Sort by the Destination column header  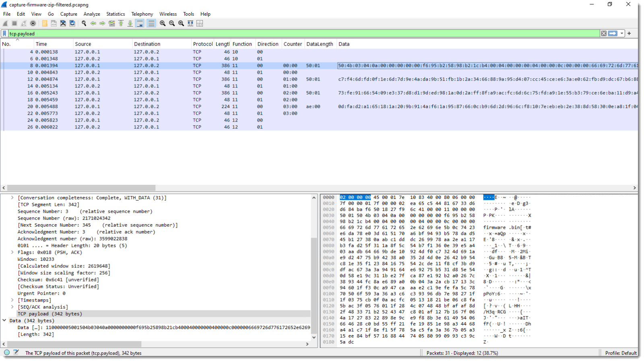pyautogui.click(x=162, y=44)
